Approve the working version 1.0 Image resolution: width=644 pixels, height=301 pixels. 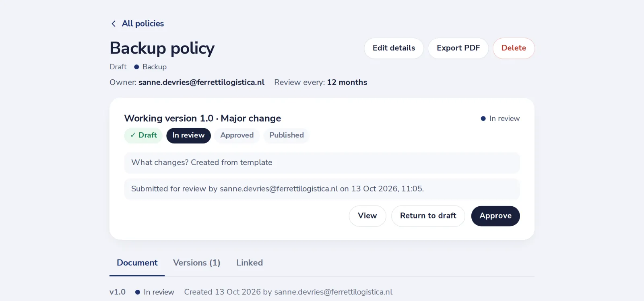click(495, 216)
